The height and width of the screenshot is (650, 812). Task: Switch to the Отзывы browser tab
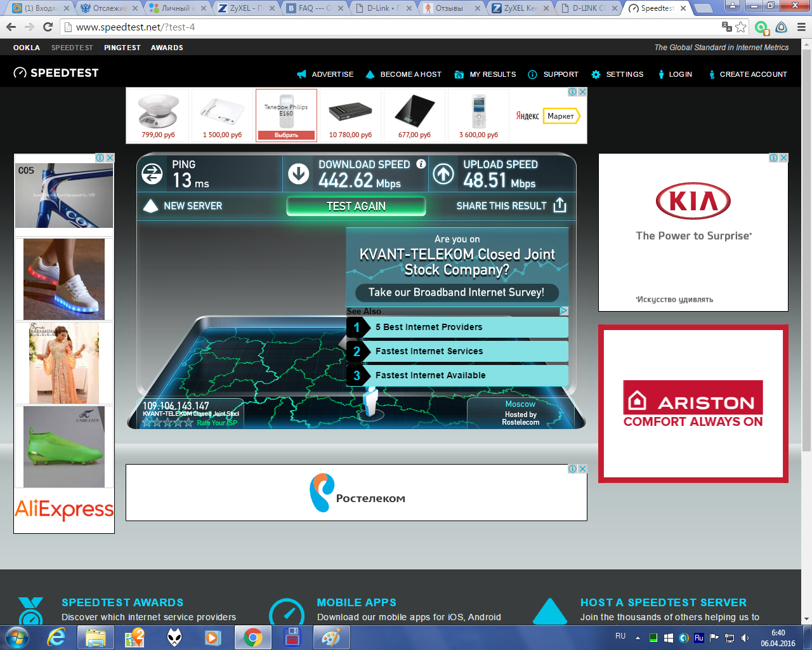pos(452,8)
